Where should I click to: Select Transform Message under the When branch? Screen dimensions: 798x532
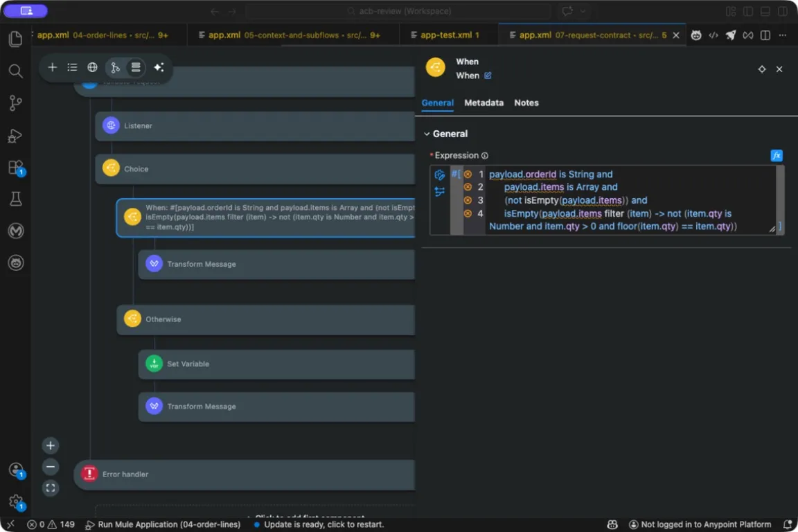point(276,264)
